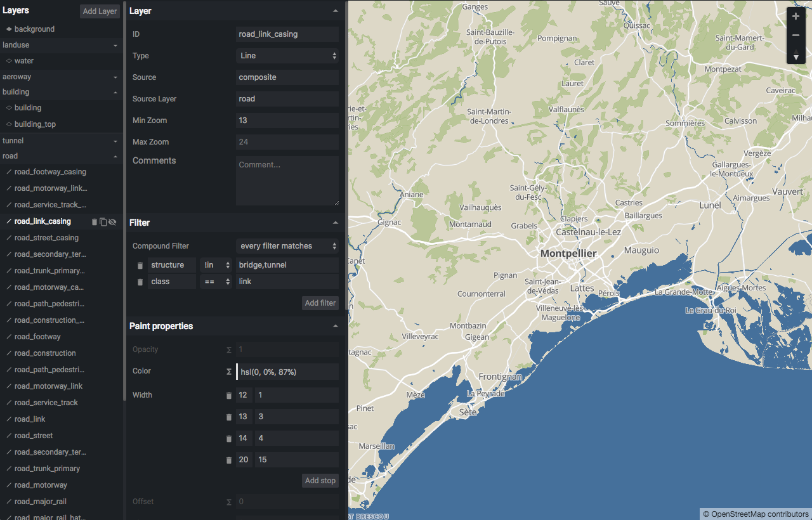Hide the road_link_casing layer
This screenshot has width=812, height=520.
click(112, 221)
